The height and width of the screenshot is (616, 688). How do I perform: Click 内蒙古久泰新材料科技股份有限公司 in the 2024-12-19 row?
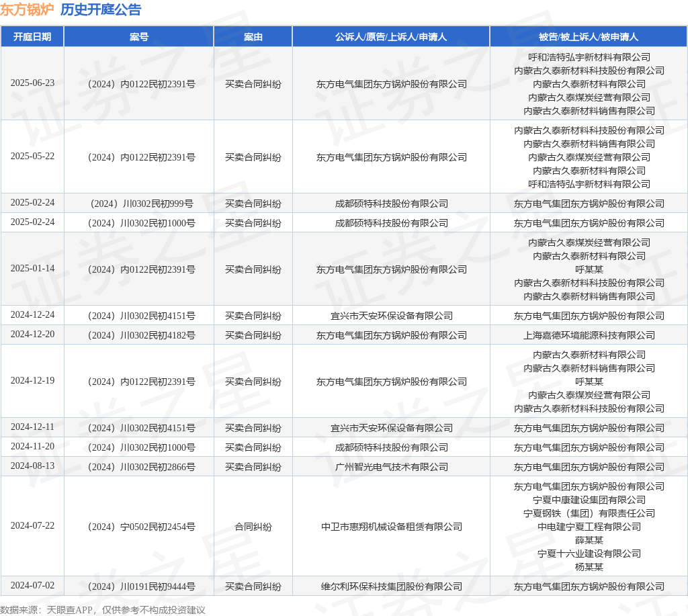[589, 408]
